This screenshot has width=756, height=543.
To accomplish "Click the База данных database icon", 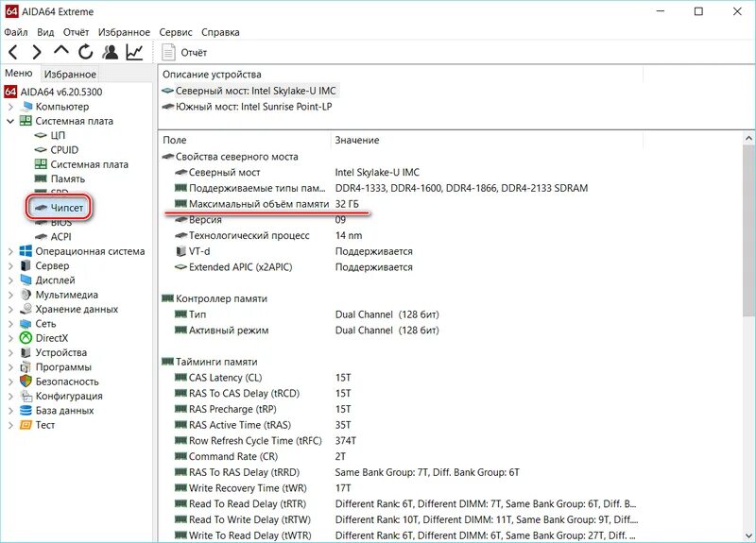I will click(x=26, y=411).
